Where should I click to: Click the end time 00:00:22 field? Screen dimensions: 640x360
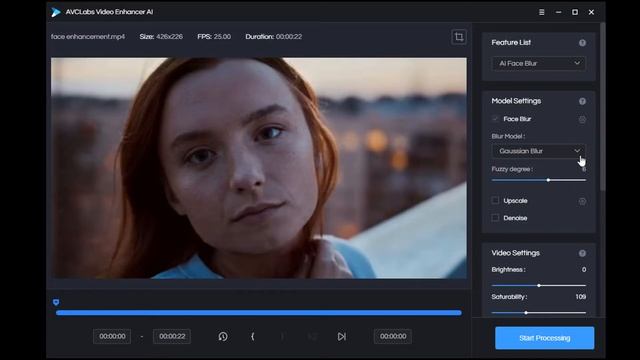(x=172, y=336)
